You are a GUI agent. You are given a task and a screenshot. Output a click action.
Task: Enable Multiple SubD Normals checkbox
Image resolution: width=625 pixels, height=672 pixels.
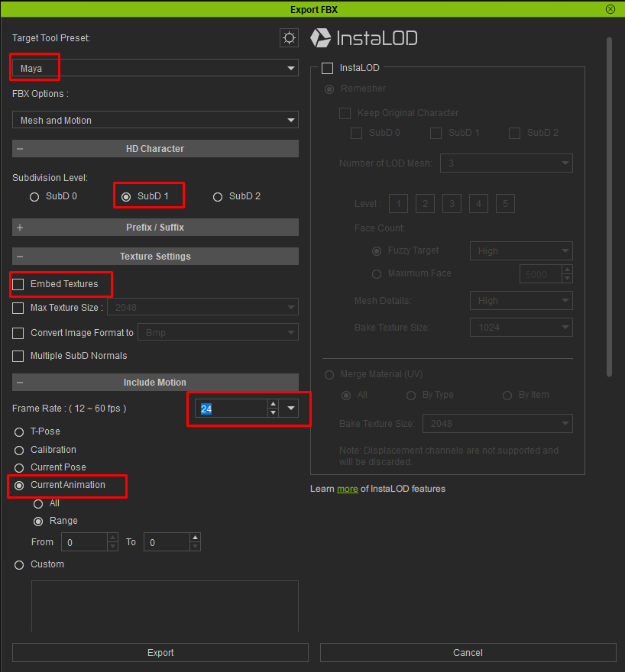point(18,356)
